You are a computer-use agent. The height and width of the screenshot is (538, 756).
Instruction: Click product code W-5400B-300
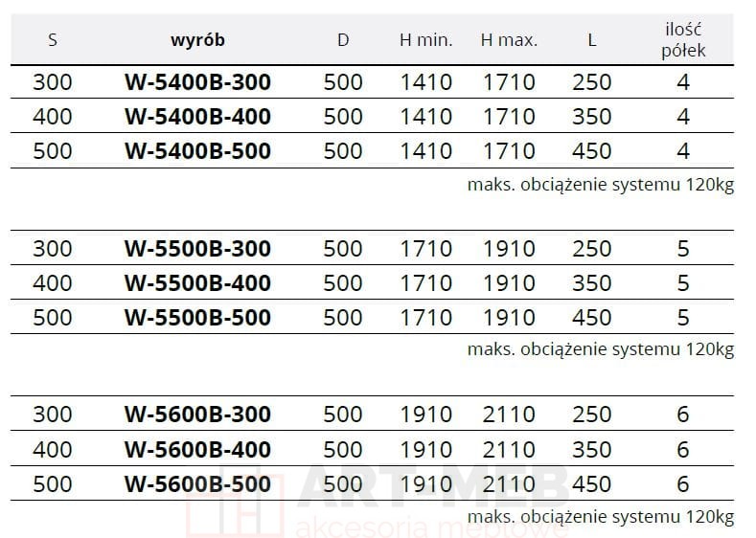(197, 82)
